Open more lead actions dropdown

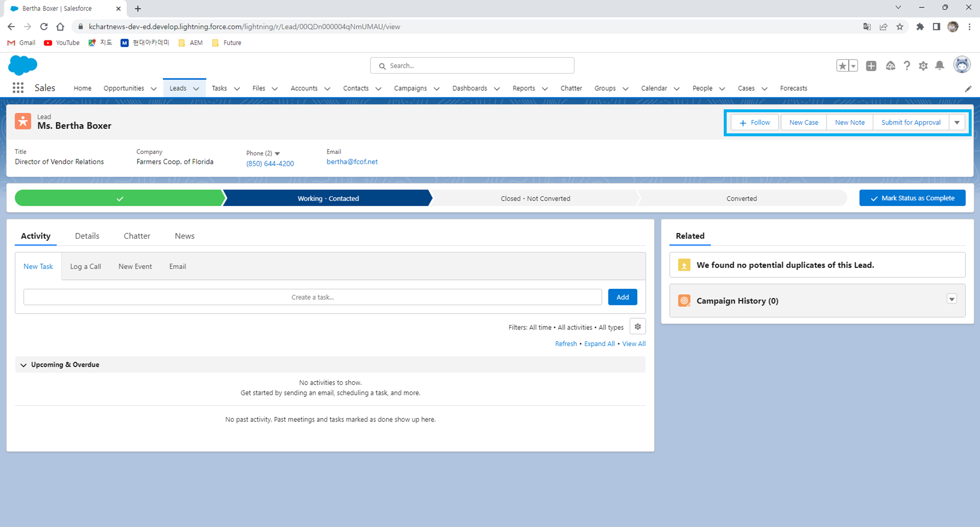957,123
